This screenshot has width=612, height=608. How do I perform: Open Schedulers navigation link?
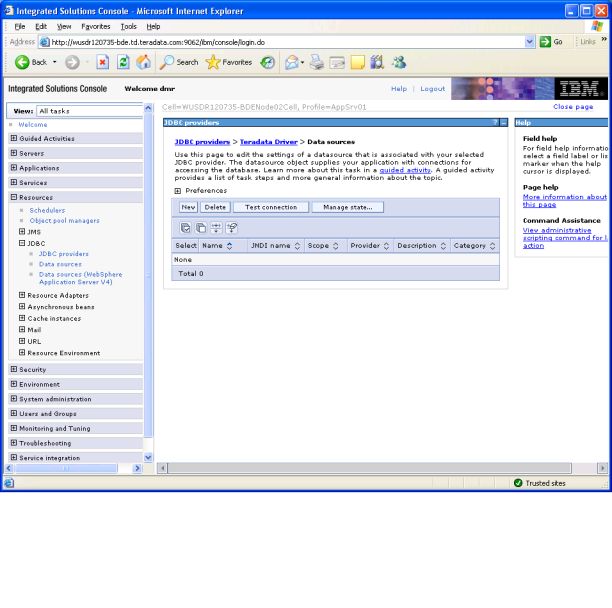[47, 210]
